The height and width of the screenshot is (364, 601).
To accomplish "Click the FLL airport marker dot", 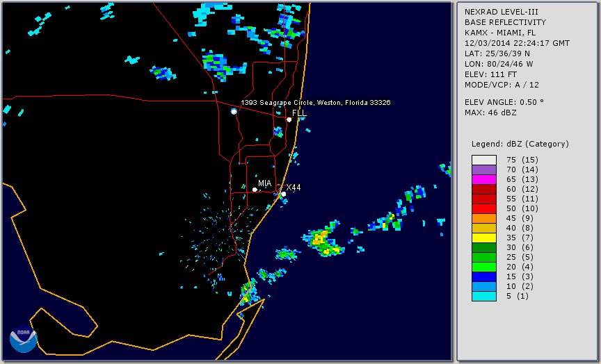I will click(289, 119).
